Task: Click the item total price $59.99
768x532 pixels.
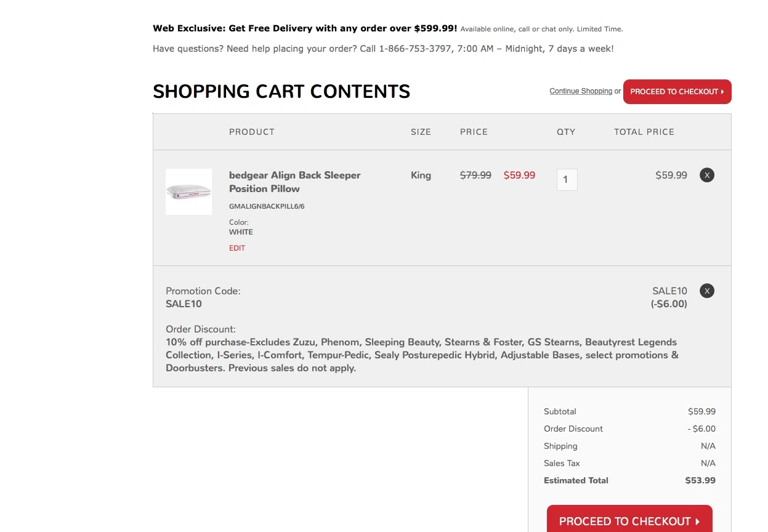Action: click(671, 175)
